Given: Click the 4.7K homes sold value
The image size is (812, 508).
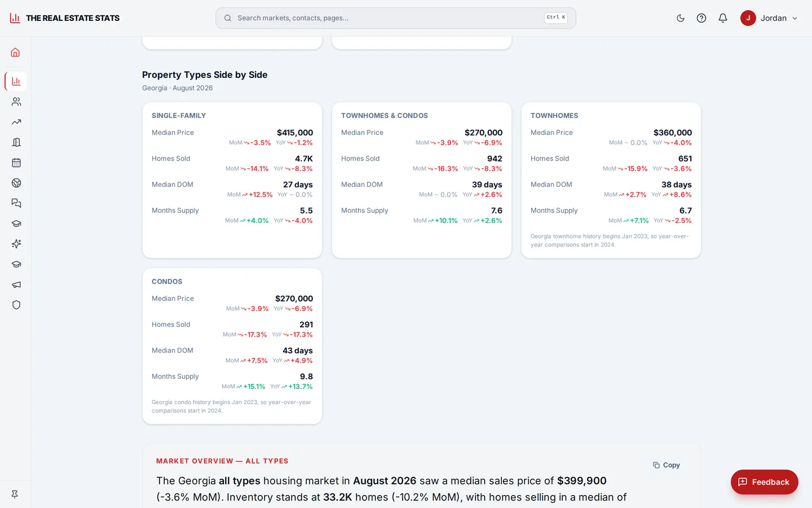Looking at the screenshot, I should click(x=304, y=159).
